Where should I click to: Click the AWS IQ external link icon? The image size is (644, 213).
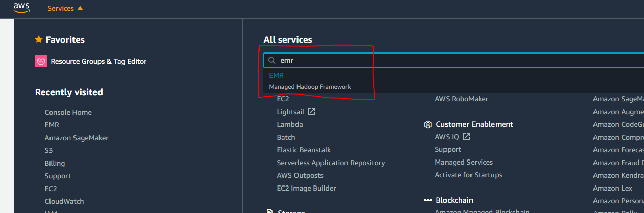[x=466, y=137]
